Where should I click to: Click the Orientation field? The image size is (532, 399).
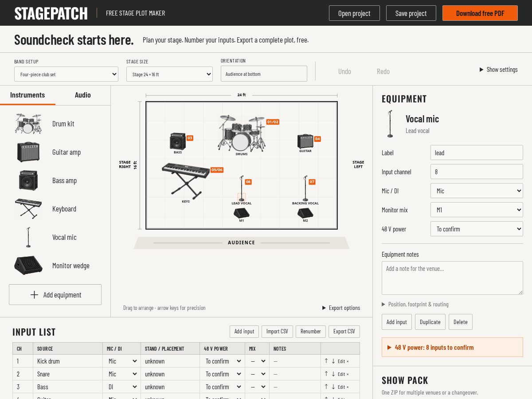point(264,74)
